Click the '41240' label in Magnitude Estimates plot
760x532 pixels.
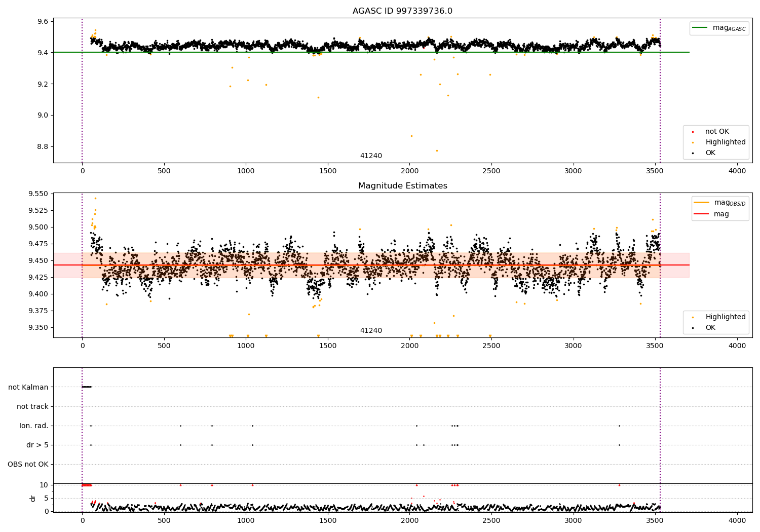point(371,331)
